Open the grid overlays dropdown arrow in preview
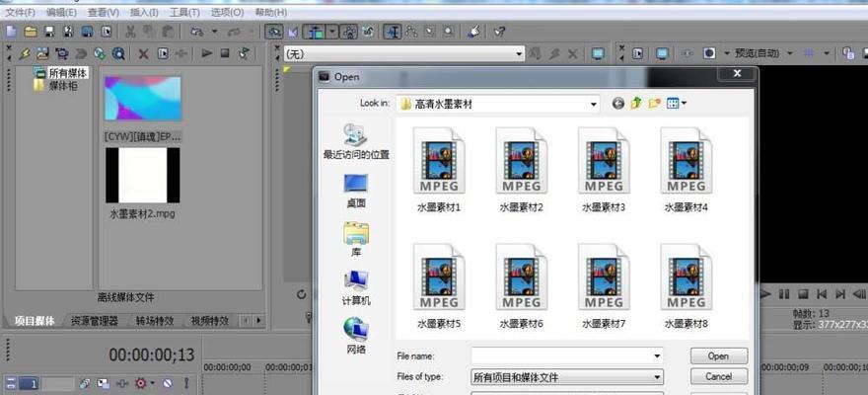This screenshot has width=868, height=395. click(827, 53)
